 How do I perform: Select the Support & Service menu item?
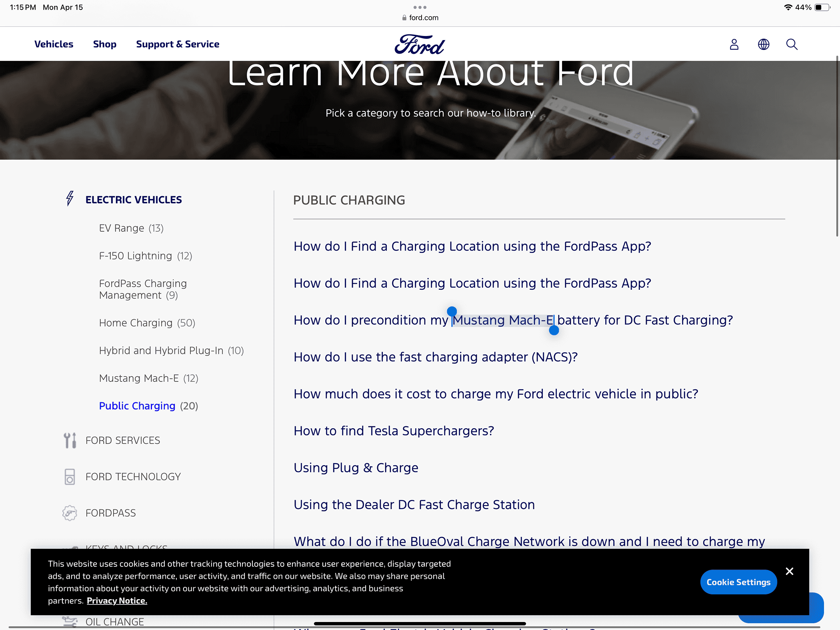click(x=177, y=44)
